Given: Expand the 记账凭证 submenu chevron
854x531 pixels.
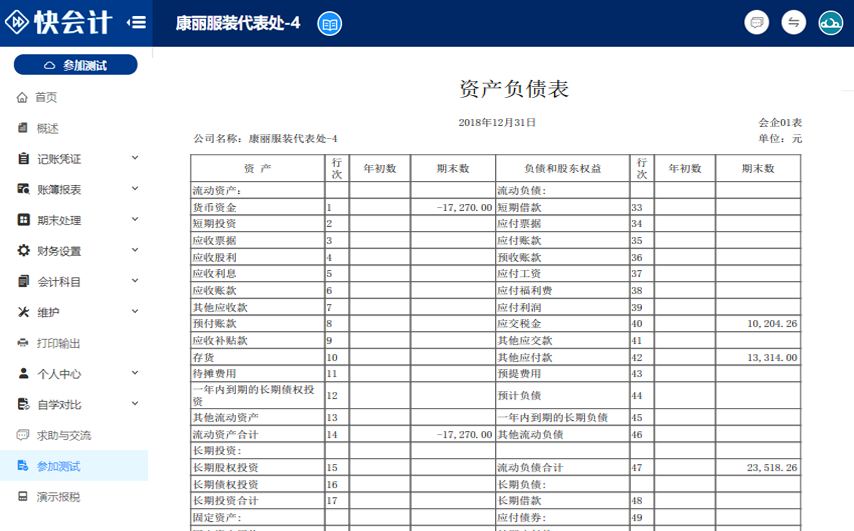Looking at the screenshot, I should coord(135,158).
